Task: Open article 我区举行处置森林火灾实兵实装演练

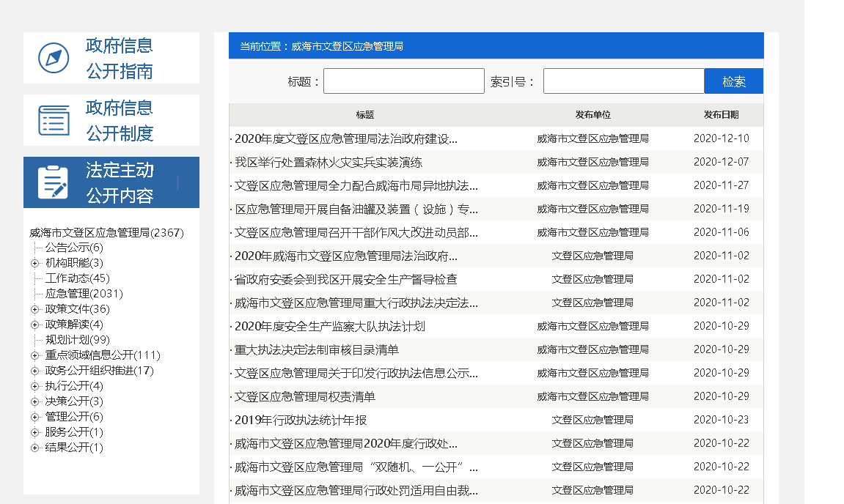Action: (328, 162)
